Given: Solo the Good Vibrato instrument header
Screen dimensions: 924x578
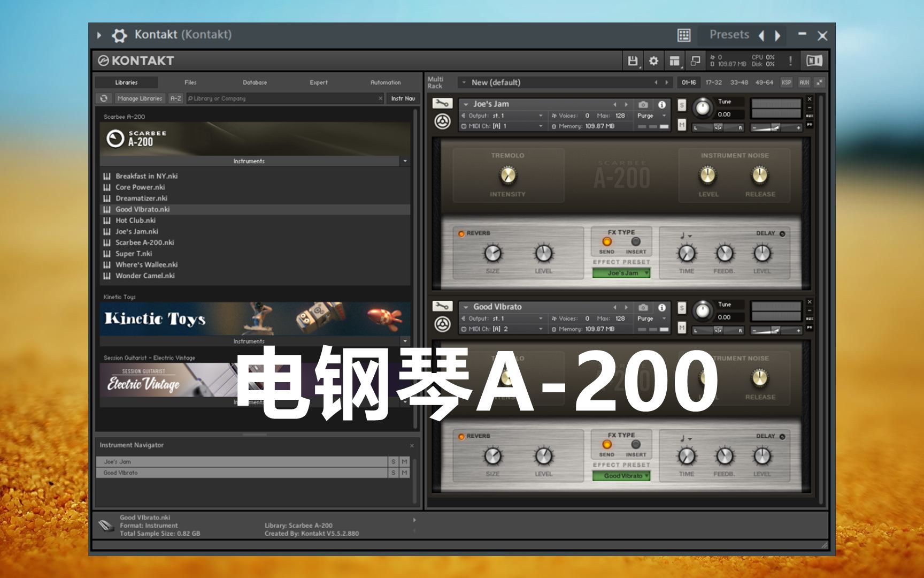Looking at the screenshot, I should (682, 308).
